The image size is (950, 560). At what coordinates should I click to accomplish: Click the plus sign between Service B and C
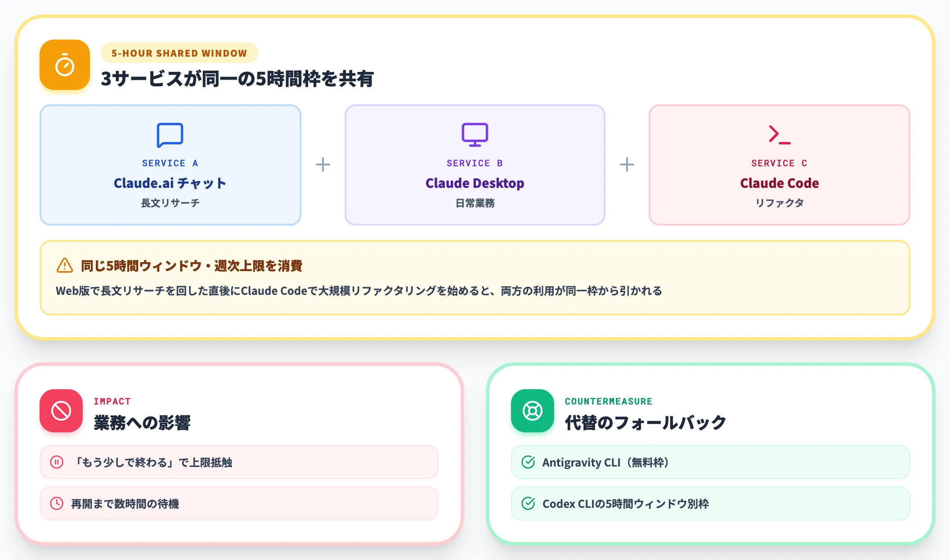click(627, 164)
